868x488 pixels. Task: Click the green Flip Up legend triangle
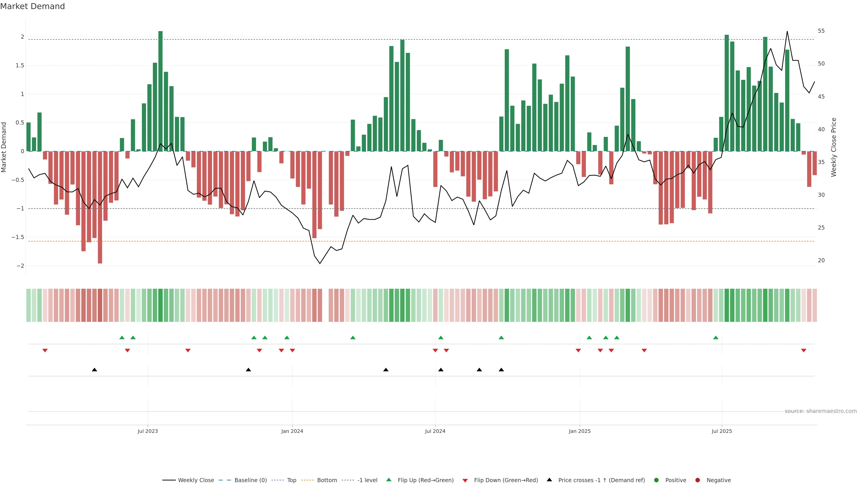[x=389, y=480]
